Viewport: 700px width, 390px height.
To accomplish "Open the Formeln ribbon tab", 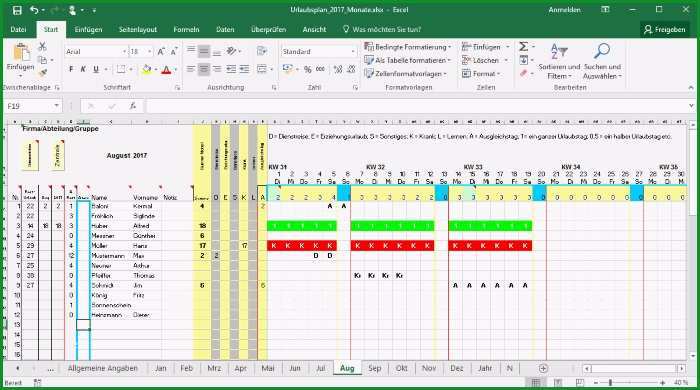I will 186,29.
